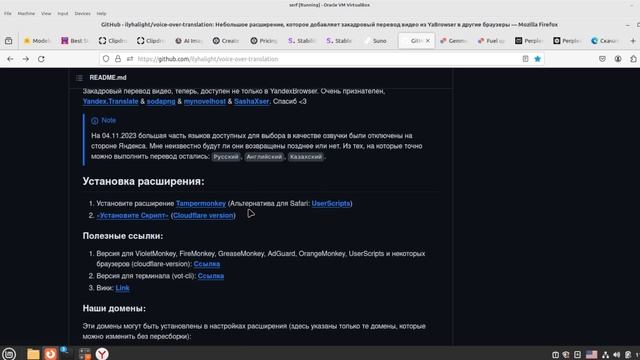The image size is (640, 360).
Task: Open the system menu launcher in the taskbar
Action: coord(9,353)
